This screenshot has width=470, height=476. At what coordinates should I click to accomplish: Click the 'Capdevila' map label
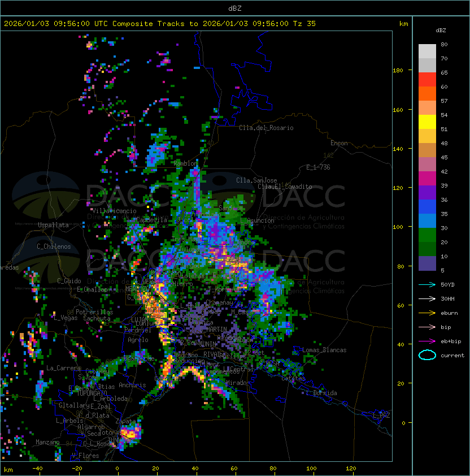tap(151, 220)
